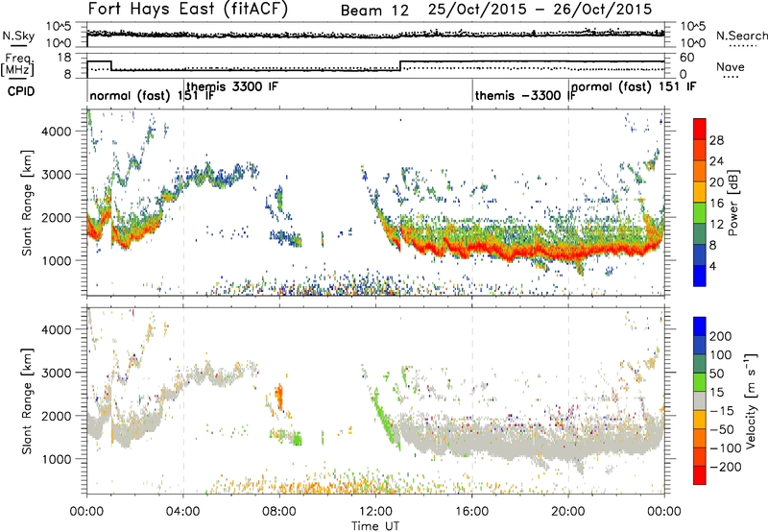Image resolution: width=768 pixels, height=532 pixels.
Task: Click the '28' power scale value
Action: [716, 140]
